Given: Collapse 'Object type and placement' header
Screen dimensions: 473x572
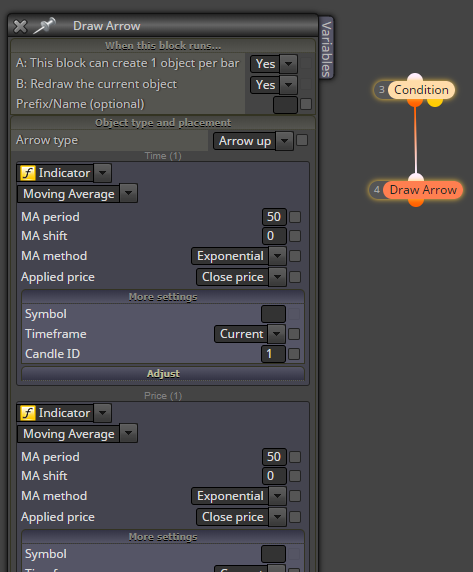Looking at the screenshot, I should [163, 123].
